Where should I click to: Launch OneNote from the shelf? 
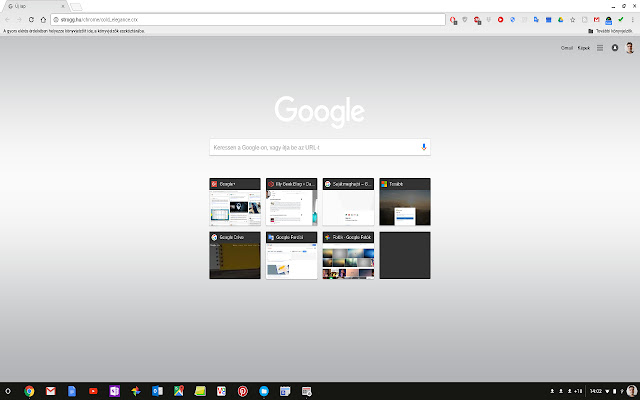[115, 391]
